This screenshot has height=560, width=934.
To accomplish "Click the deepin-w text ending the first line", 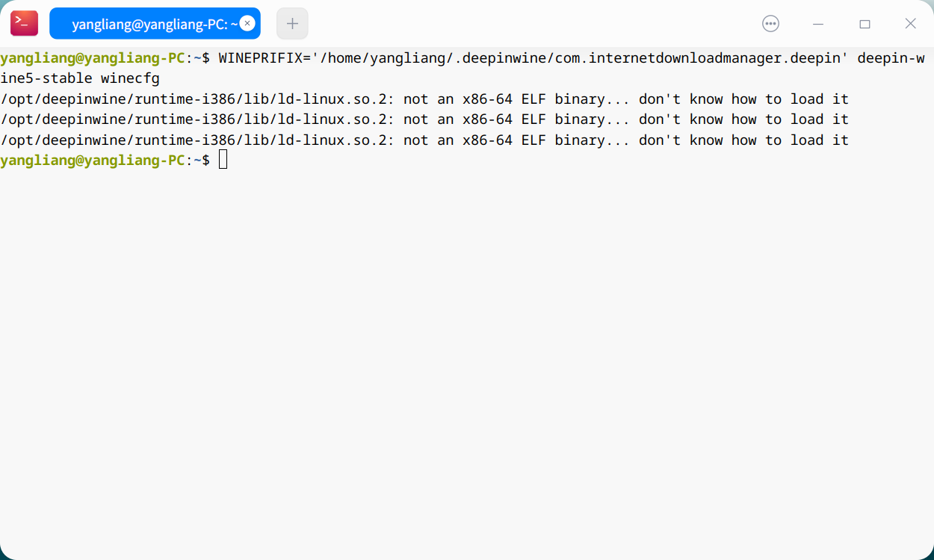I will [x=891, y=58].
